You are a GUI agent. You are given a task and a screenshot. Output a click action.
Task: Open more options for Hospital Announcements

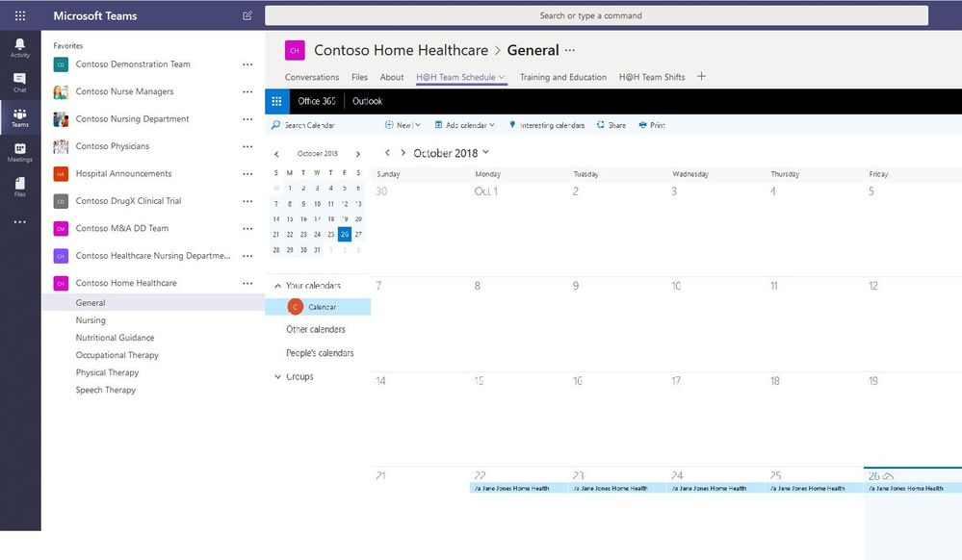click(x=247, y=174)
